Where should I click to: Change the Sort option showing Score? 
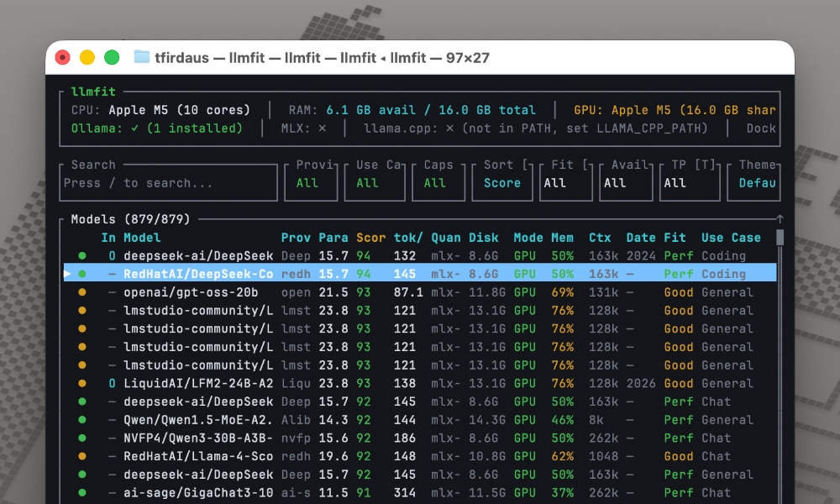[501, 182]
